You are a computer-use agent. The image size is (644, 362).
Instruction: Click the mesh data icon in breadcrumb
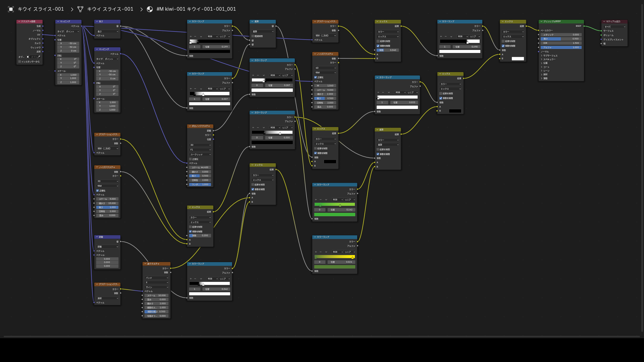pos(80,9)
